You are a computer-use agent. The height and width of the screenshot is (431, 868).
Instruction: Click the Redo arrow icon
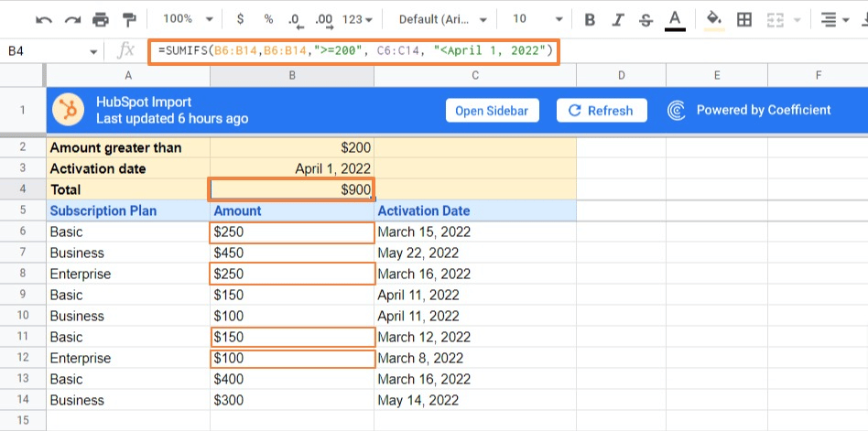(x=71, y=19)
